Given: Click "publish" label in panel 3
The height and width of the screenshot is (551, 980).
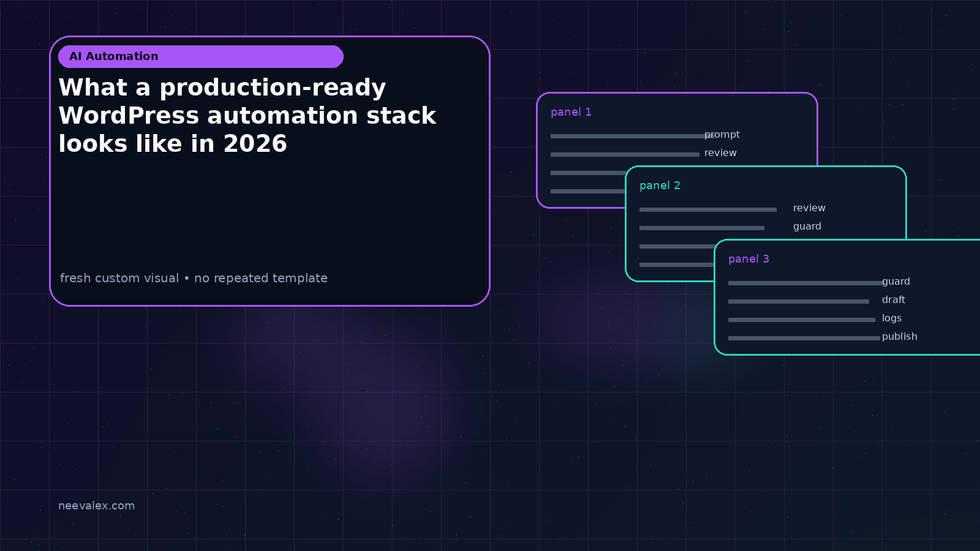Looking at the screenshot, I should [x=900, y=337].
